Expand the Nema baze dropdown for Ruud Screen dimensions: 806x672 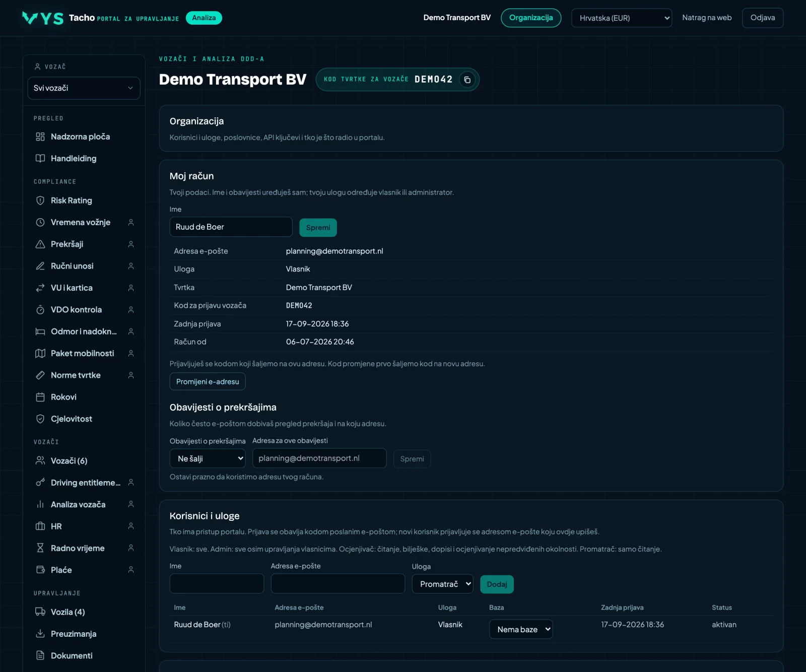pos(521,629)
